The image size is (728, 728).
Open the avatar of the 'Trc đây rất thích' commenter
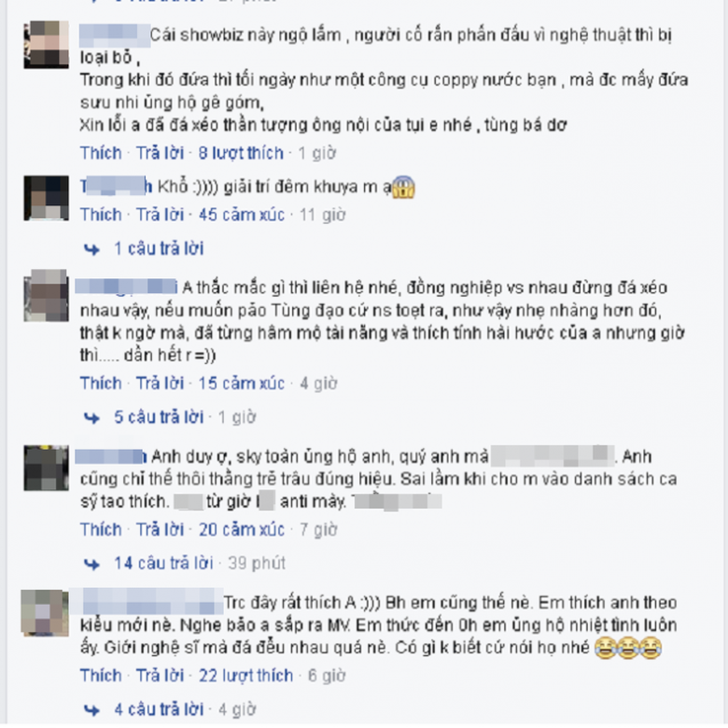45,613
